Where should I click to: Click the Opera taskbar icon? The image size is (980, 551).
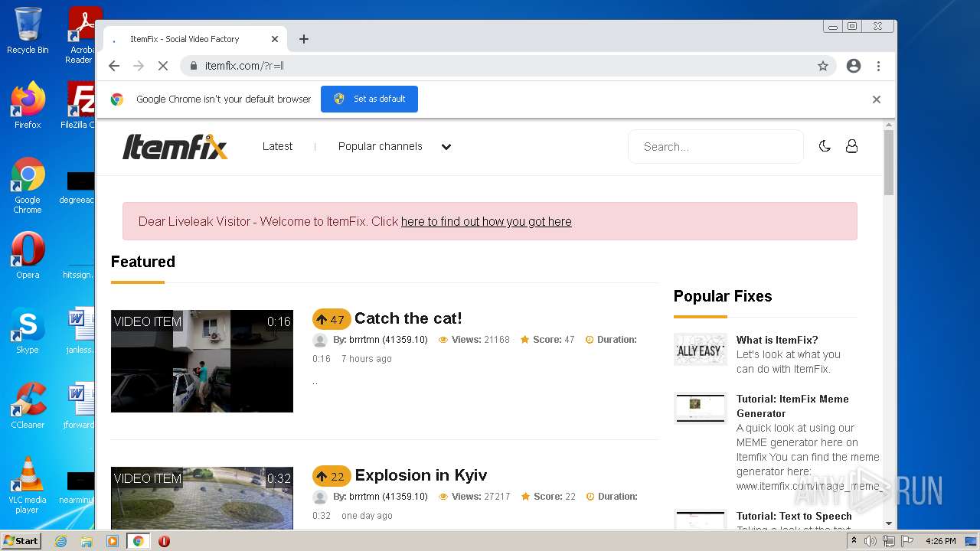coord(164,541)
